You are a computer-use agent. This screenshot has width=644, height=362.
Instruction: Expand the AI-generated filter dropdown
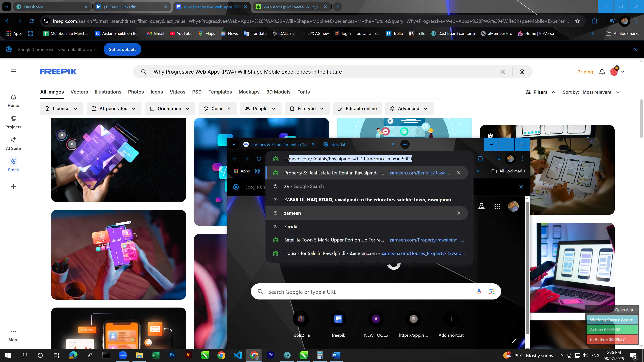click(114, 108)
